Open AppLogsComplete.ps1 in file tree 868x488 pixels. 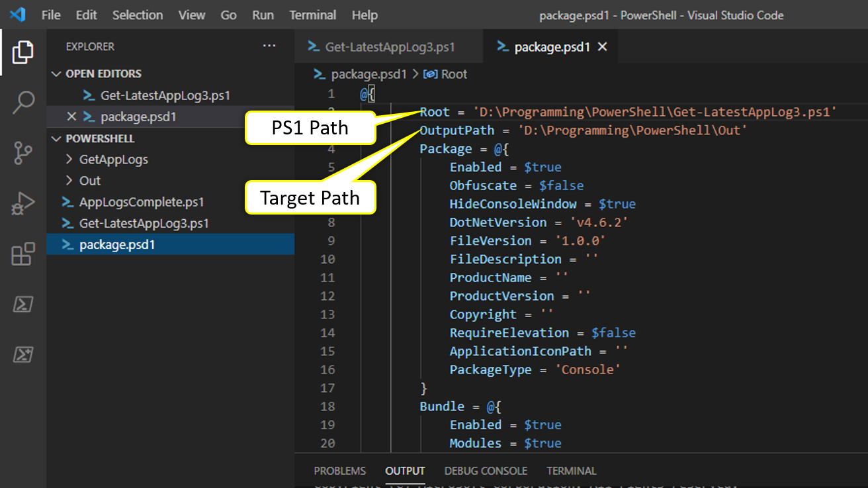[142, 202]
